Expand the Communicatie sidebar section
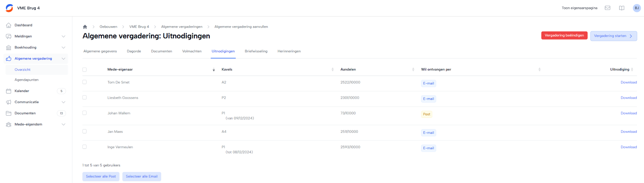 [x=63, y=102]
